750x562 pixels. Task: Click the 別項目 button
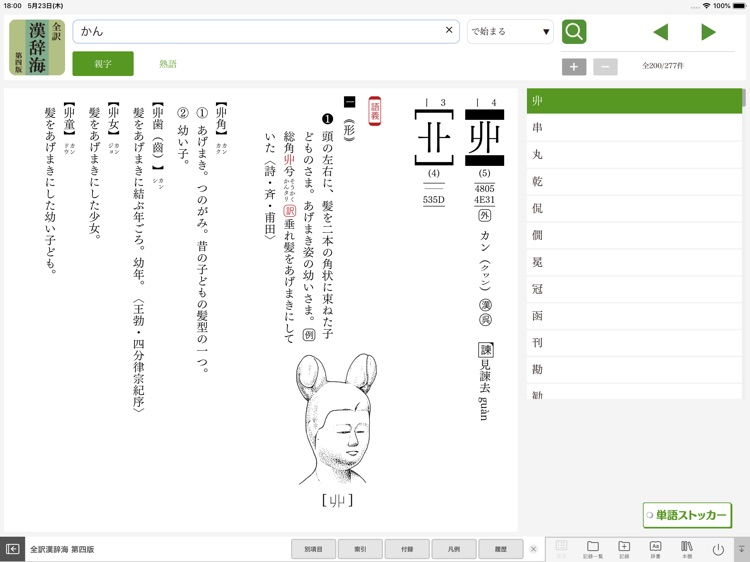click(313, 549)
